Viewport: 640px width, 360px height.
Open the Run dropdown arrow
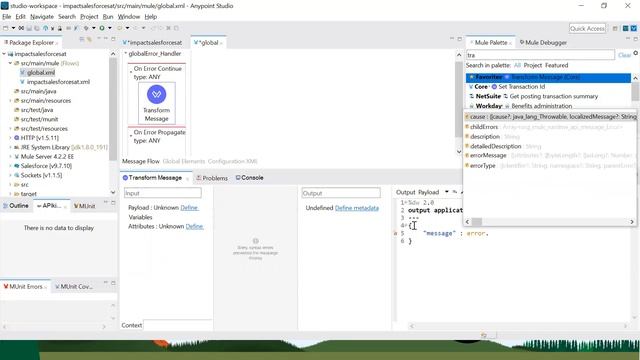point(109,28)
